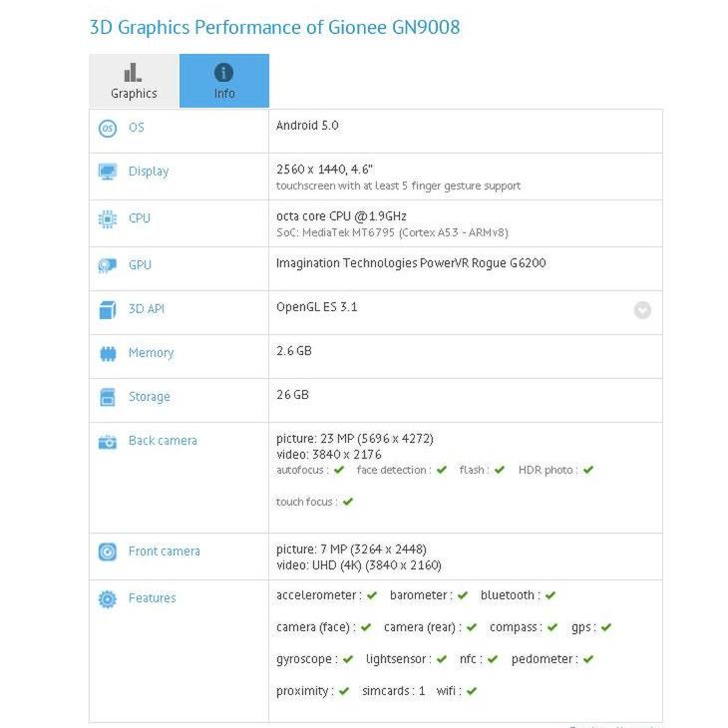Image resolution: width=728 pixels, height=728 pixels.
Task: Click the touch focus checkmark
Action: pyautogui.click(x=348, y=502)
